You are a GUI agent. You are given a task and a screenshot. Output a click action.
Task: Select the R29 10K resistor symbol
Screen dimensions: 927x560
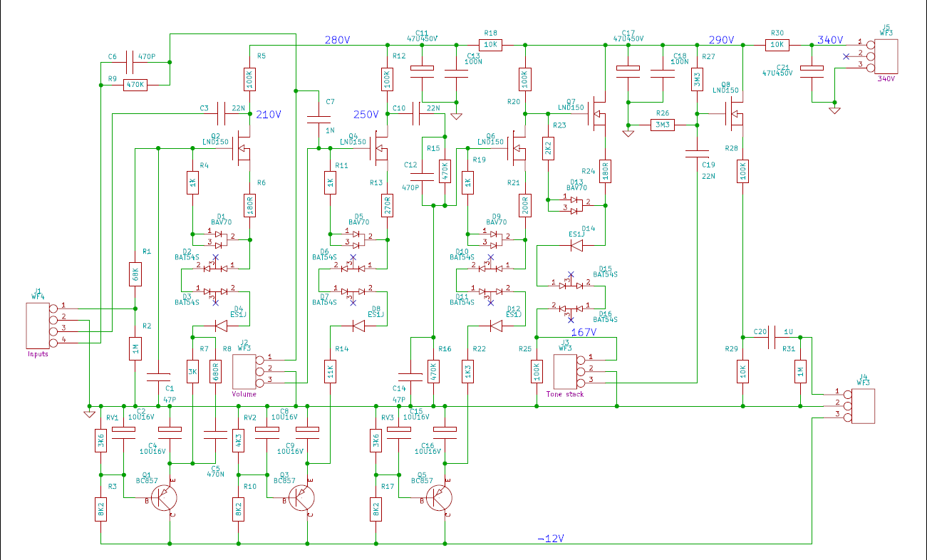(x=742, y=371)
